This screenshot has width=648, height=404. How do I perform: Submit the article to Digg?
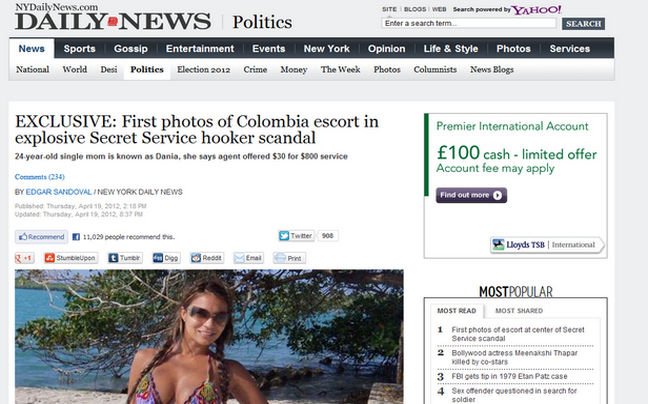[166, 258]
